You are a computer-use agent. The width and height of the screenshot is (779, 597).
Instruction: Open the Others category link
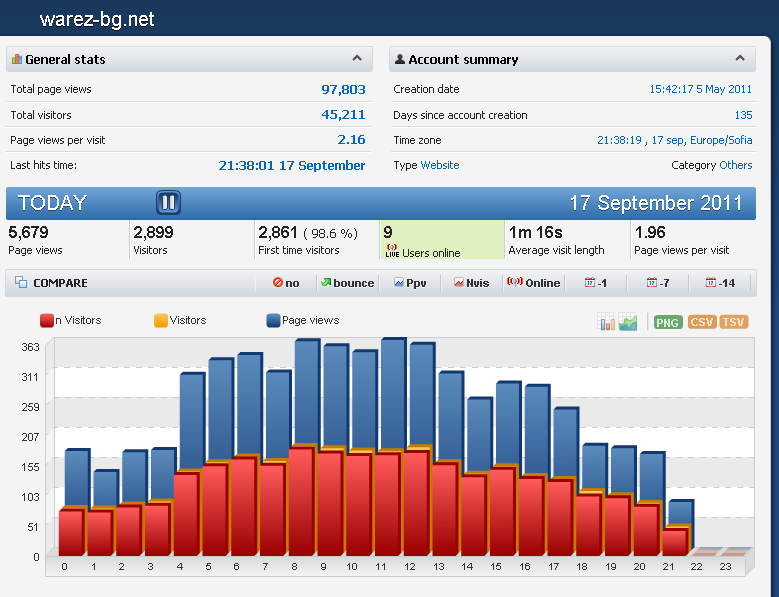pyautogui.click(x=736, y=165)
